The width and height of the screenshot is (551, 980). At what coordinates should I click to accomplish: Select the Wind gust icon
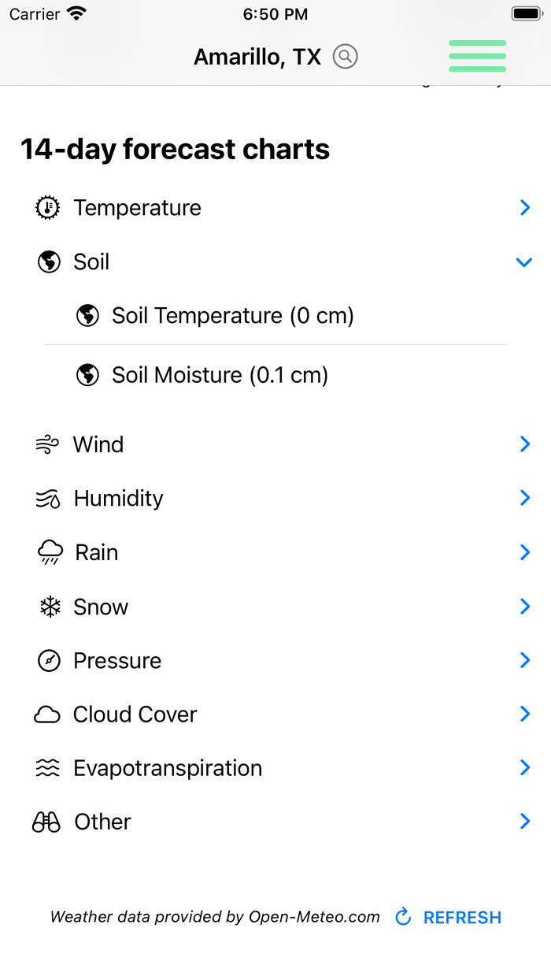47,444
